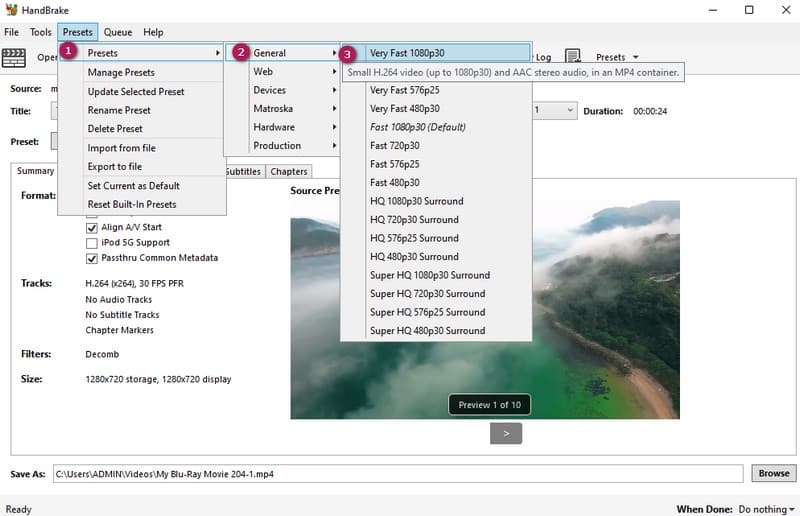This screenshot has height=516, width=800.
Task: Click the Activity Log toolbar button
Action: pyautogui.click(x=541, y=57)
